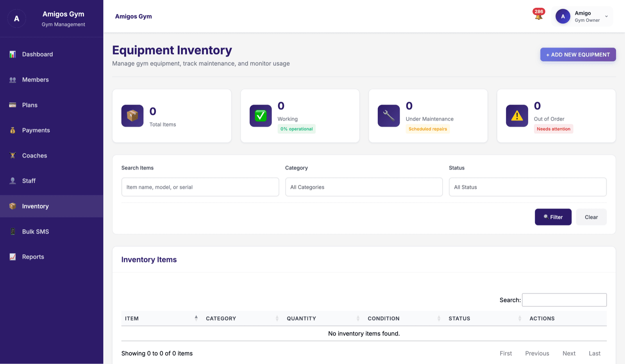Click the Out of Order warning icon
The image size is (625, 364).
point(517,116)
